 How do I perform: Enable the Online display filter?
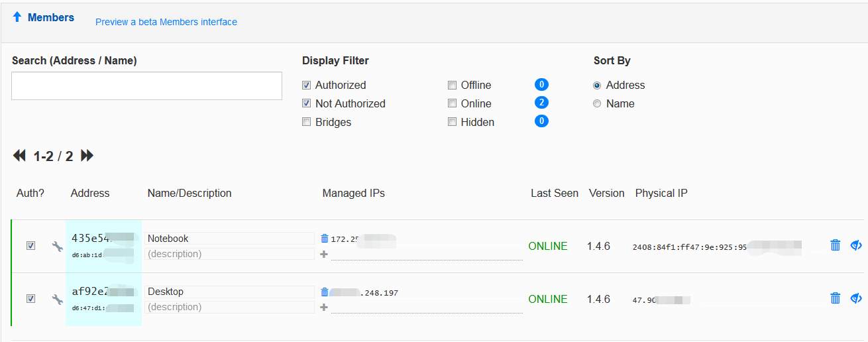[x=452, y=104]
